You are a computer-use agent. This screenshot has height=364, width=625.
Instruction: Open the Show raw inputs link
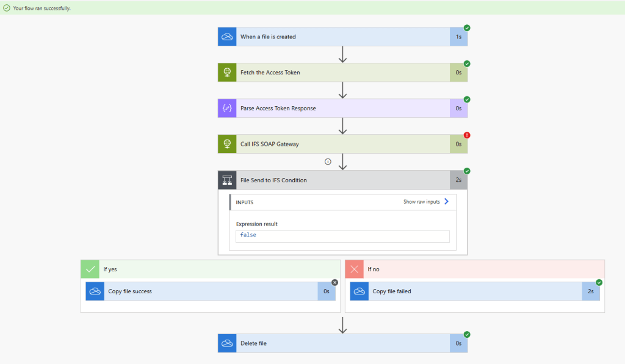(421, 202)
